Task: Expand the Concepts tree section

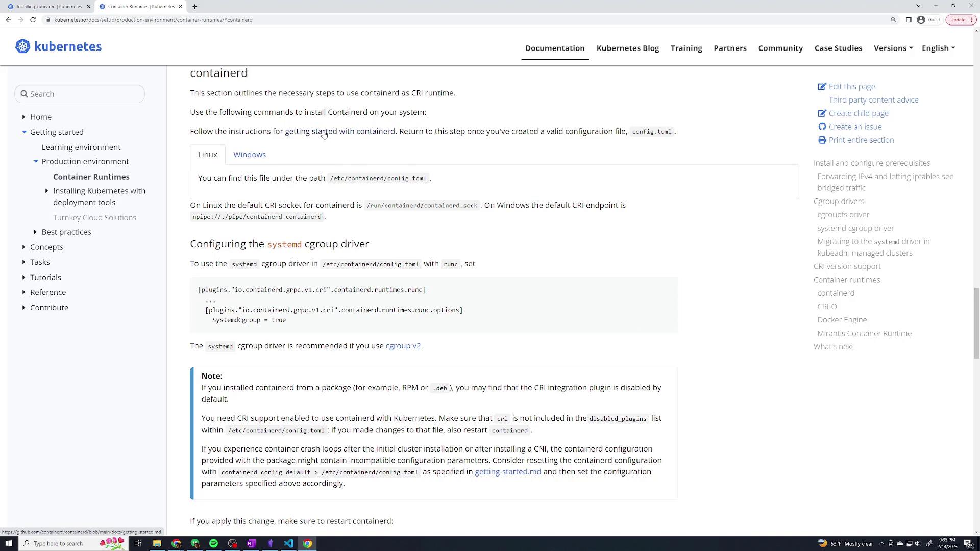Action: [23, 247]
